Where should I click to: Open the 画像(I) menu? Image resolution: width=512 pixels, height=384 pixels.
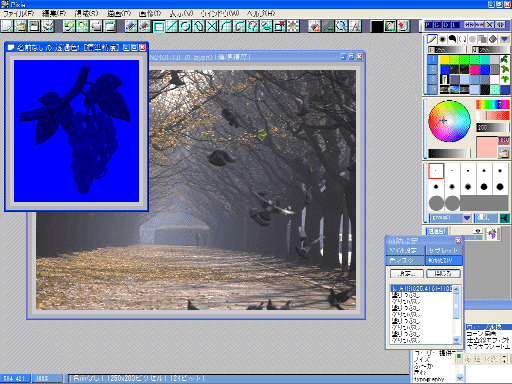(150, 13)
